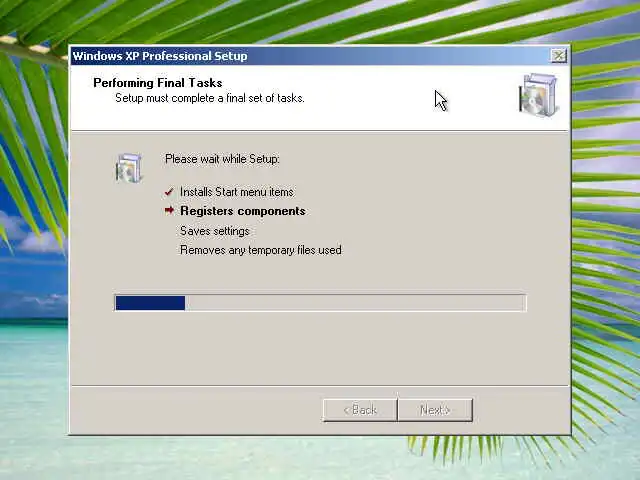Click the 'Please wait while Setup:' label
Screen dimensions: 640x480
click(x=222, y=159)
